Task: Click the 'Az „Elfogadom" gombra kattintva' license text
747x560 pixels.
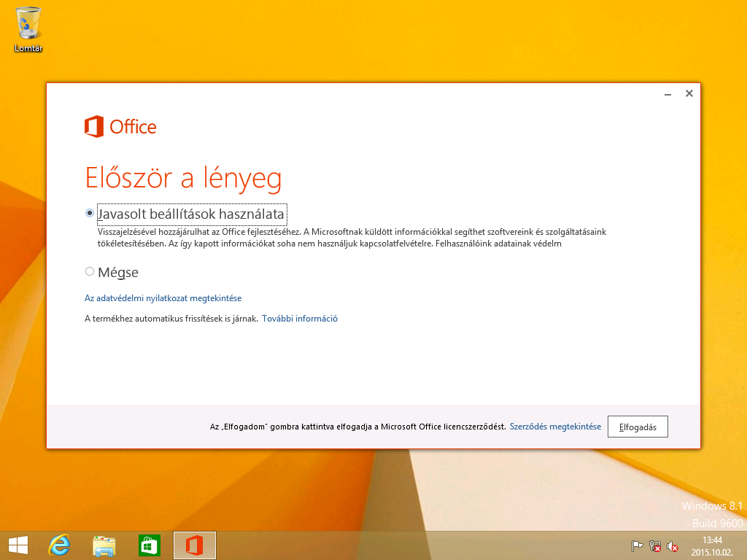Action: click(357, 427)
